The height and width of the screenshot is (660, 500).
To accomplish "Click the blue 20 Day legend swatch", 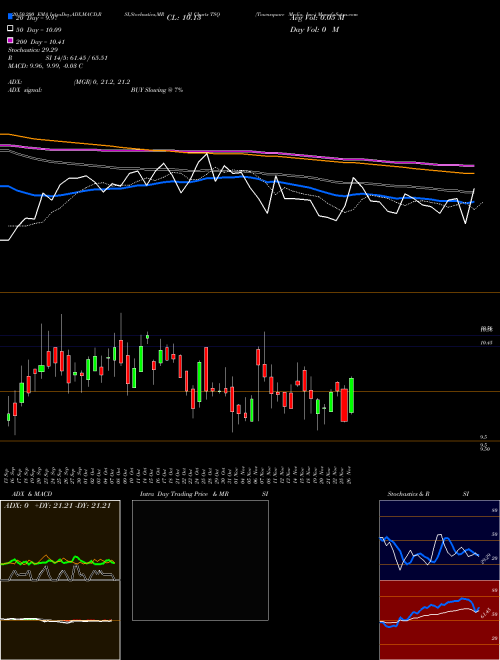I will tap(11, 17).
